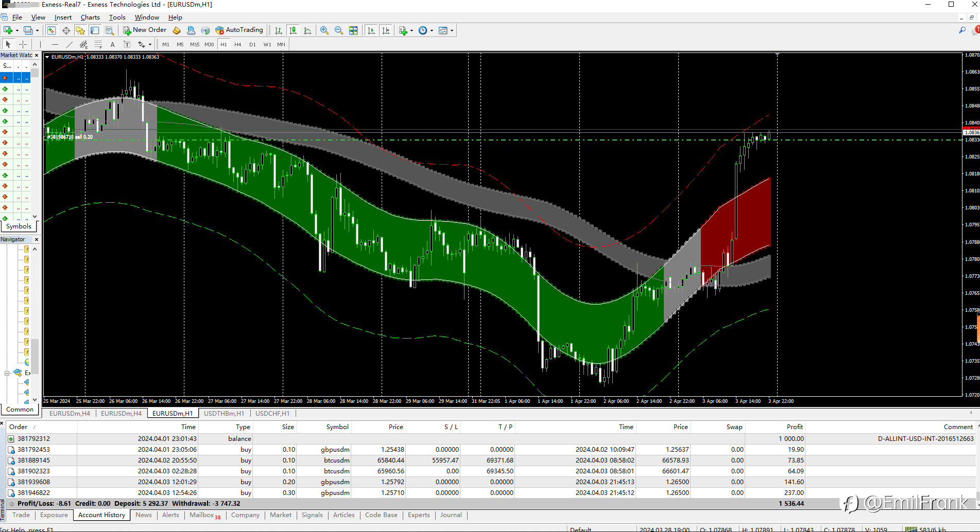The height and width of the screenshot is (532, 980).
Task: Expand the new chart dropdown arrow
Action: pos(17,30)
